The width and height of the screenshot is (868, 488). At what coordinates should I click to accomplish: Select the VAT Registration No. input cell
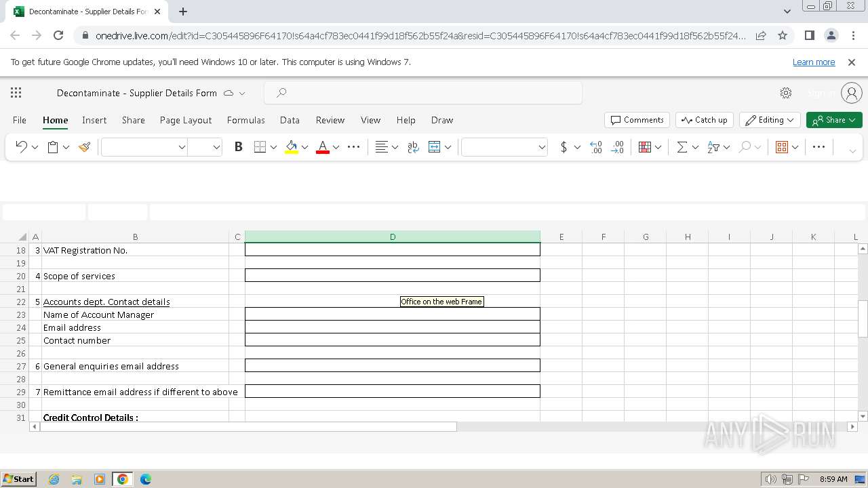click(x=393, y=250)
